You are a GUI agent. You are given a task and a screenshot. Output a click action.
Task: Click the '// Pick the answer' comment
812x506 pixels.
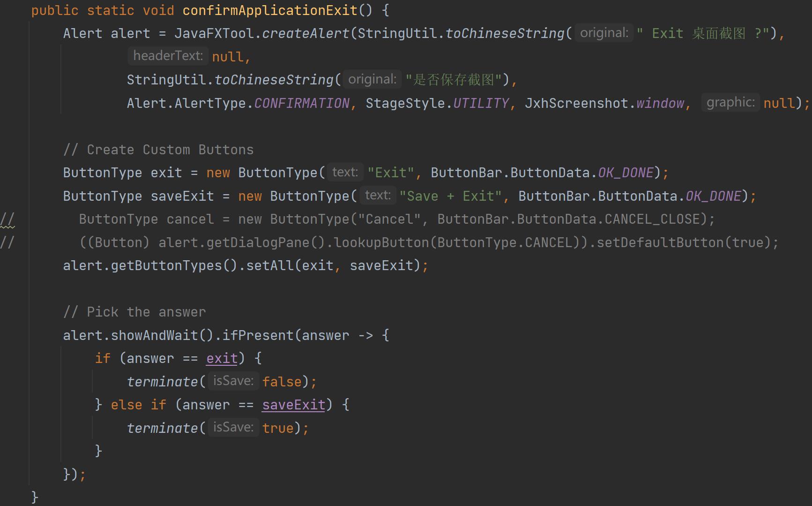[134, 312]
